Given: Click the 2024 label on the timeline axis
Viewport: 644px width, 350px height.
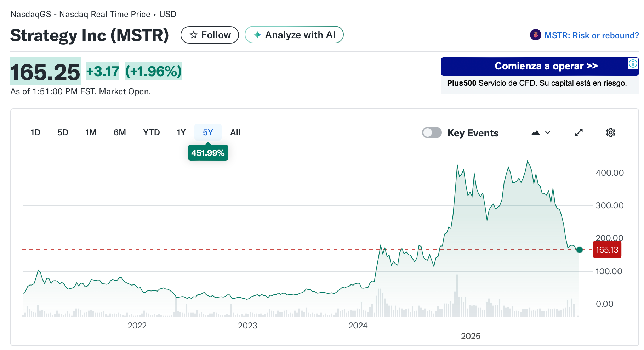Looking at the screenshot, I should 359,326.
